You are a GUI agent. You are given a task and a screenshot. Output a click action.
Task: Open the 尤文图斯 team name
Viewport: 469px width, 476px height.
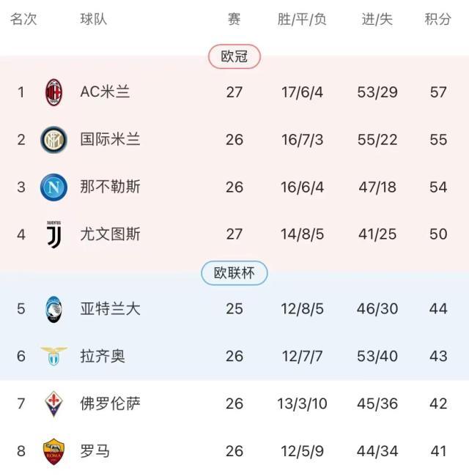(x=110, y=234)
